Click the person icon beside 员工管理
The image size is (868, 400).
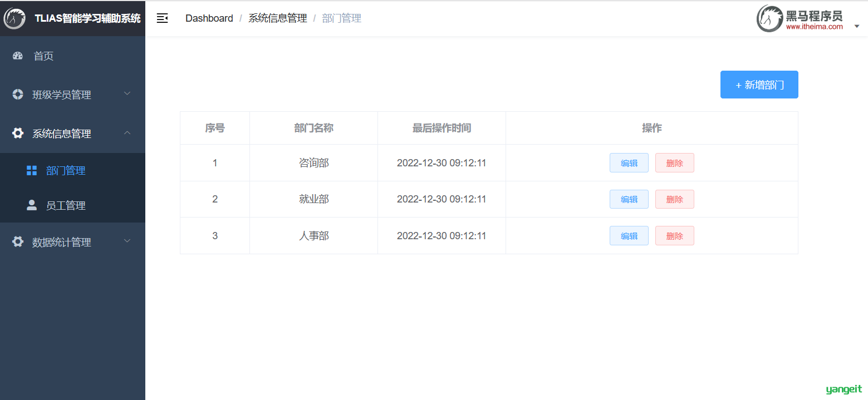click(x=32, y=205)
